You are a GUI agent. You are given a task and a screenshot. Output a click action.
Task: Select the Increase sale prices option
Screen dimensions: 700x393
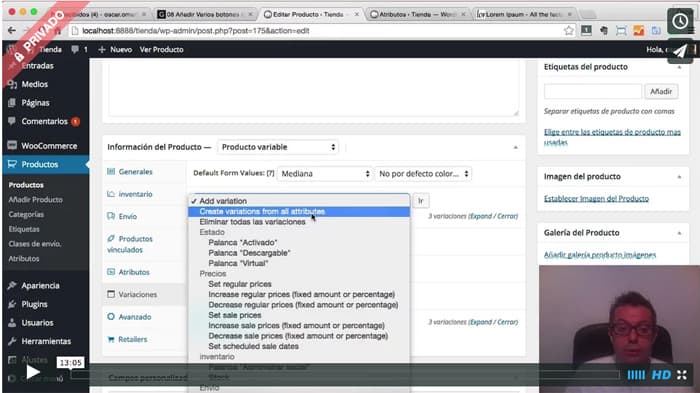coord(299,326)
